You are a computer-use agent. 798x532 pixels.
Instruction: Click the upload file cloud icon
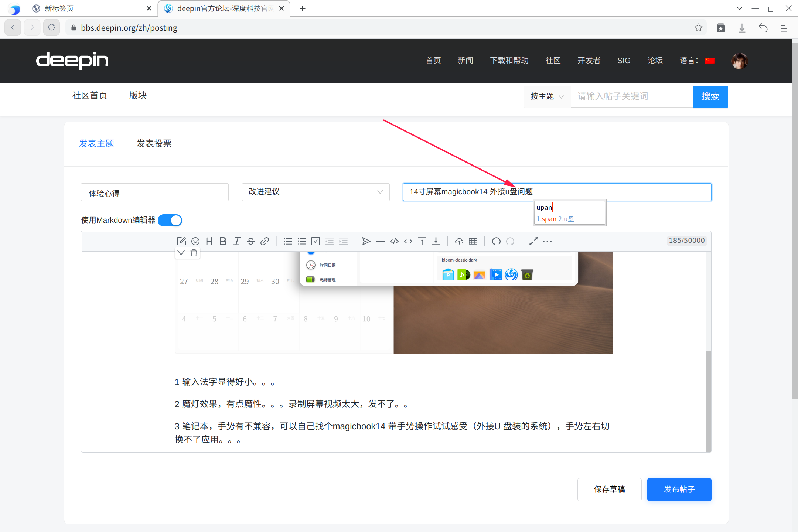459,241
